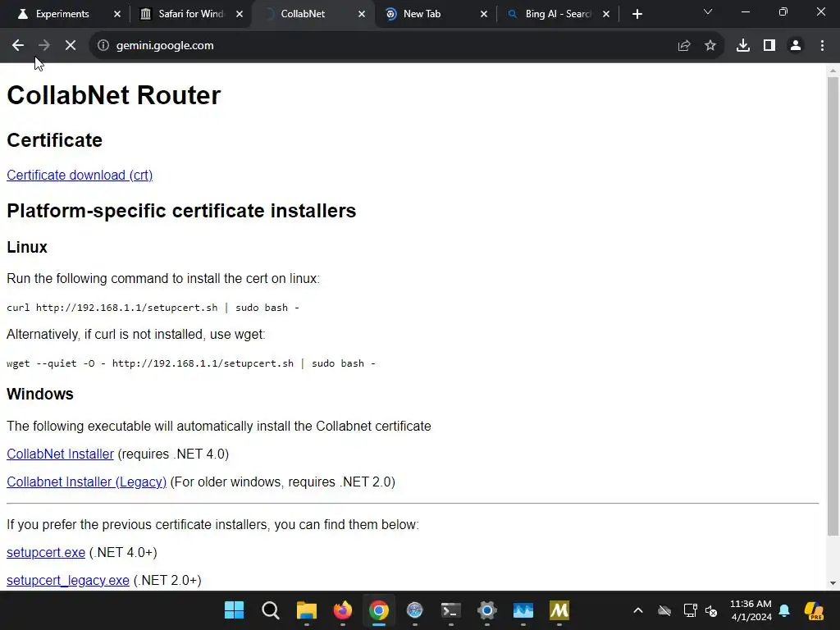Open Collabnet Installer (Legacy) link
The image size is (840, 630).
[x=86, y=482]
